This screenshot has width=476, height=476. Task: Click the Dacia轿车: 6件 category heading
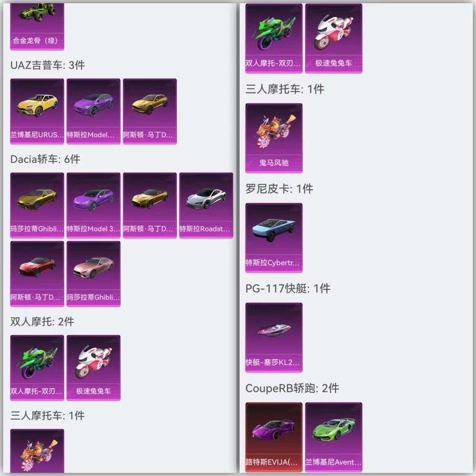[45, 159]
